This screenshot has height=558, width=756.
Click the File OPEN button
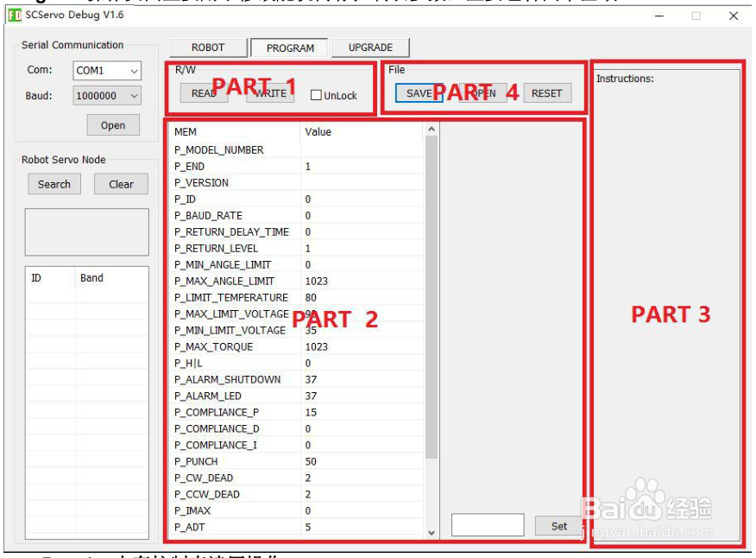(483, 93)
